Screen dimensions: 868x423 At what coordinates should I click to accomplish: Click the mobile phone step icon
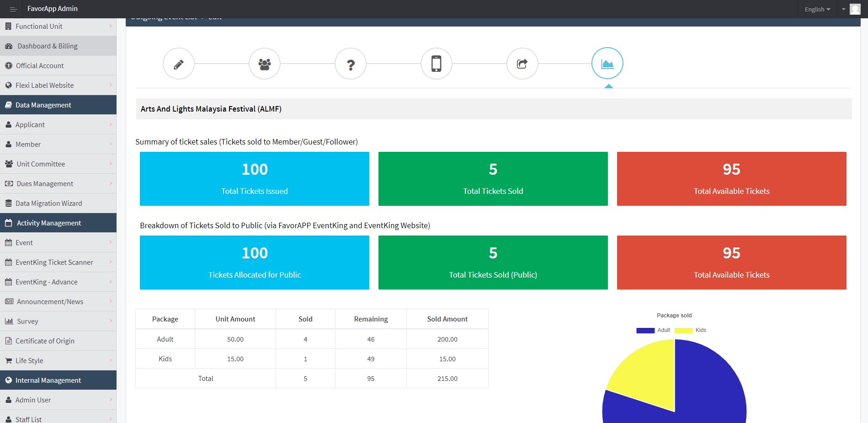coord(437,64)
